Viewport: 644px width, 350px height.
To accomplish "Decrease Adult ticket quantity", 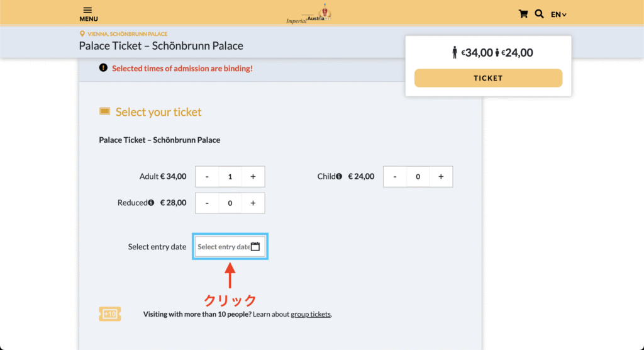I will pyautogui.click(x=207, y=176).
